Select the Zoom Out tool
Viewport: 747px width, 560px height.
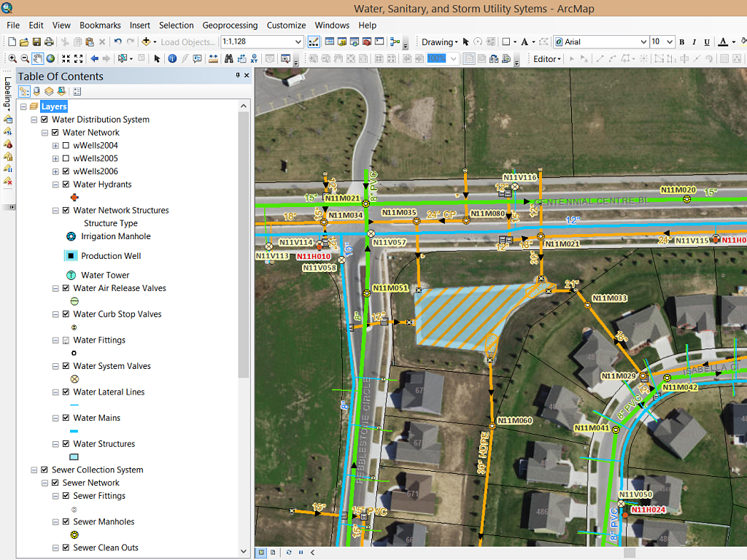point(25,58)
